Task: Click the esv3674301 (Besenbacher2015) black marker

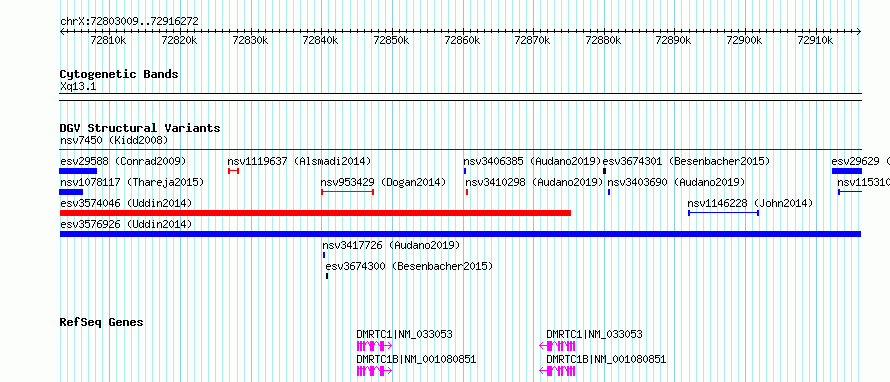Action: click(604, 171)
